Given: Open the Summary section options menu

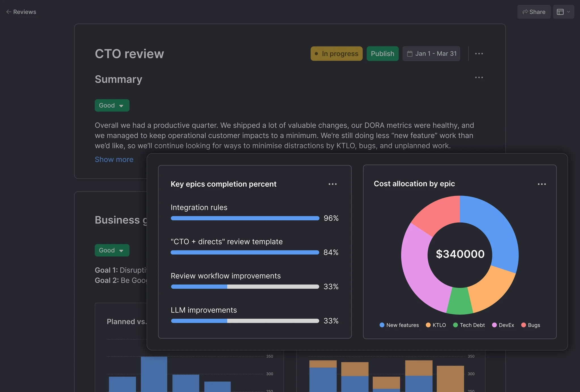Looking at the screenshot, I should pos(479,77).
